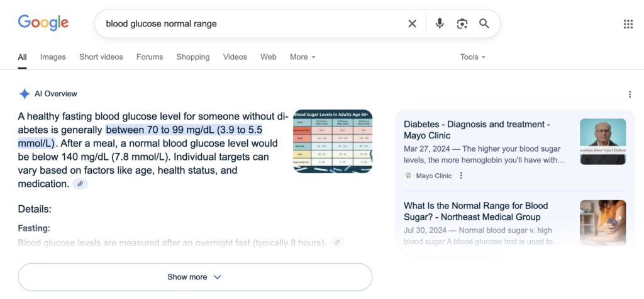Viewport: 644px width, 299px height.
Task: Switch to the Images tab
Action: (x=53, y=57)
